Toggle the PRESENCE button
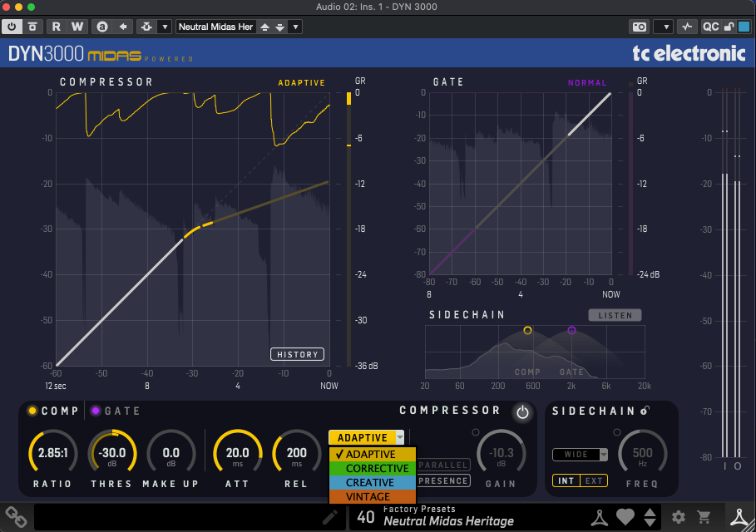 click(444, 480)
